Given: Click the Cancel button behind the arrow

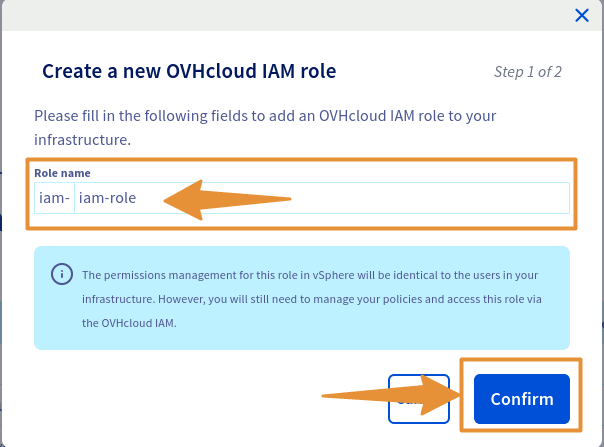Looking at the screenshot, I should [419, 399].
